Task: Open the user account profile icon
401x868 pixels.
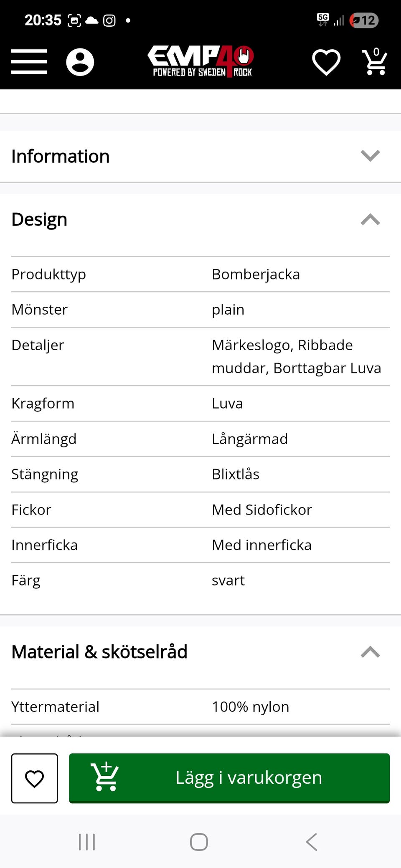Action: 80,62
